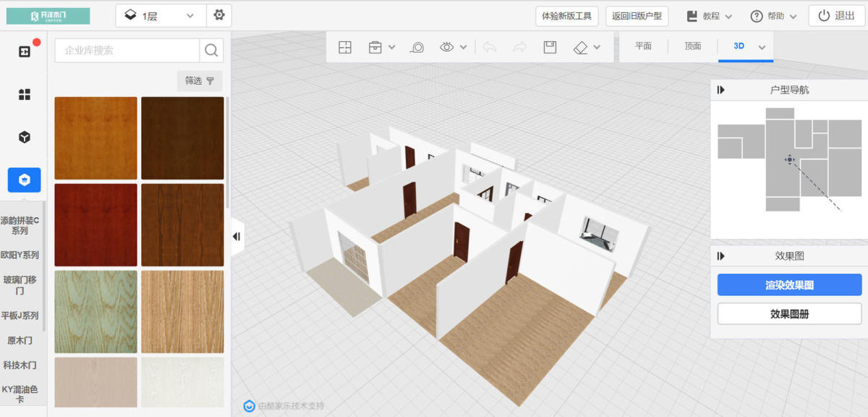Image resolution: width=868 pixels, height=417 pixels.
Task: Pick the orange cherry wood swatch
Action: (95, 138)
